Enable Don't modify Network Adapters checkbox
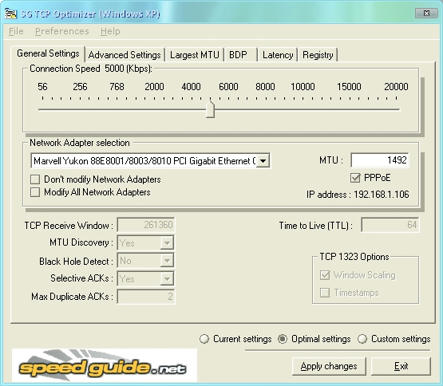This screenshot has height=386, width=443. (x=35, y=179)
